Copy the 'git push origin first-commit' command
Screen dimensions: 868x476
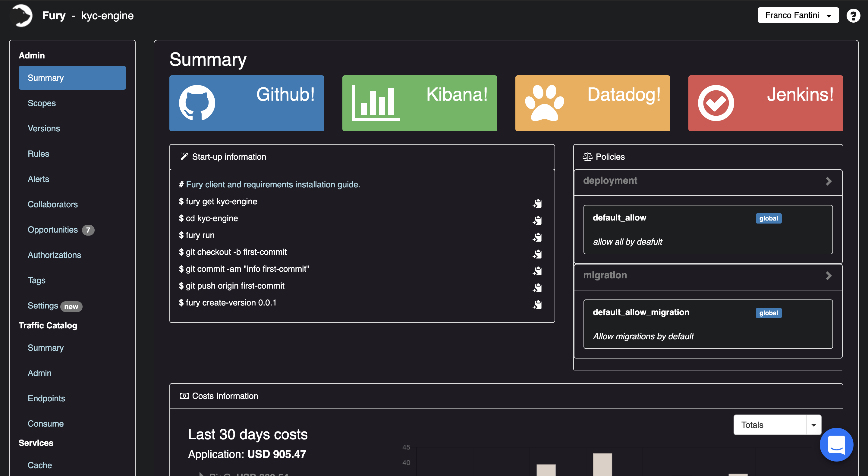click(537, 288)
